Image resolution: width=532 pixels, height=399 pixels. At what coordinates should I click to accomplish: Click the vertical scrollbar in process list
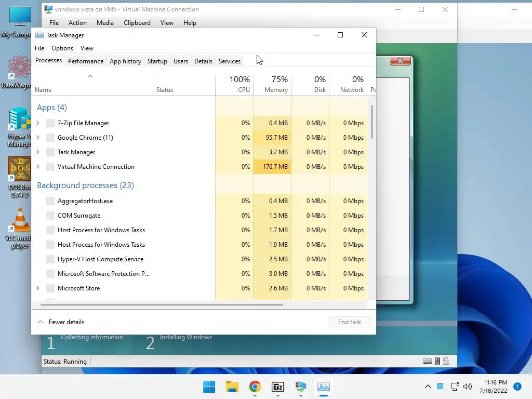click(x=372, y=122)
